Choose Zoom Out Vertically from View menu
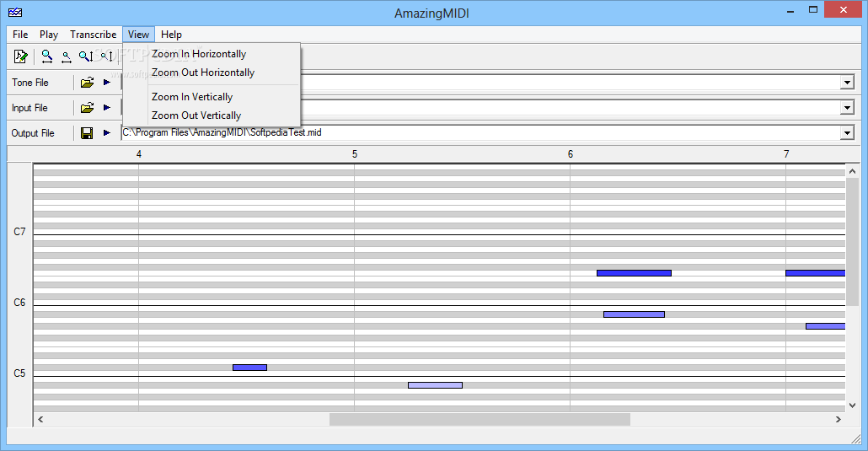Viewport: 868px width, 451px height. tap(212, 115)
